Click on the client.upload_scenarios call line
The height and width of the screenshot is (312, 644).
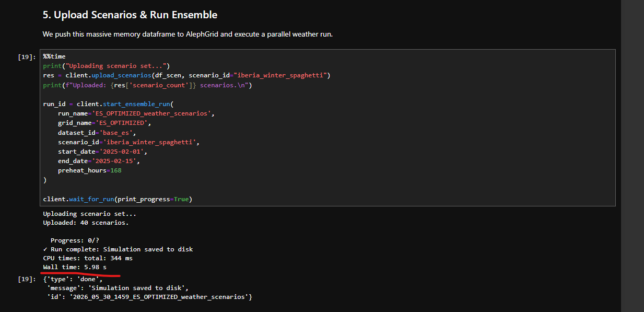coord(186,75)
